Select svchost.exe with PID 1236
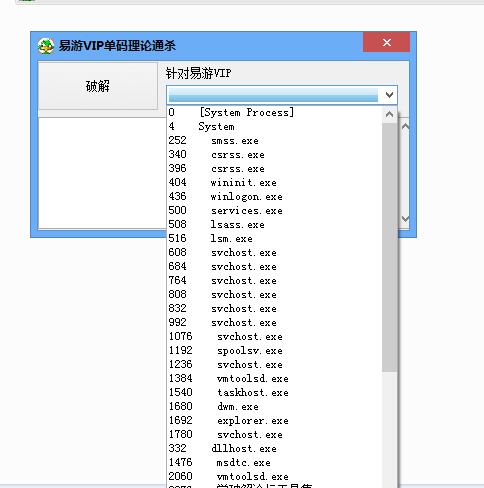The width and height of the screenshot is (484, 488). (274, 364)
